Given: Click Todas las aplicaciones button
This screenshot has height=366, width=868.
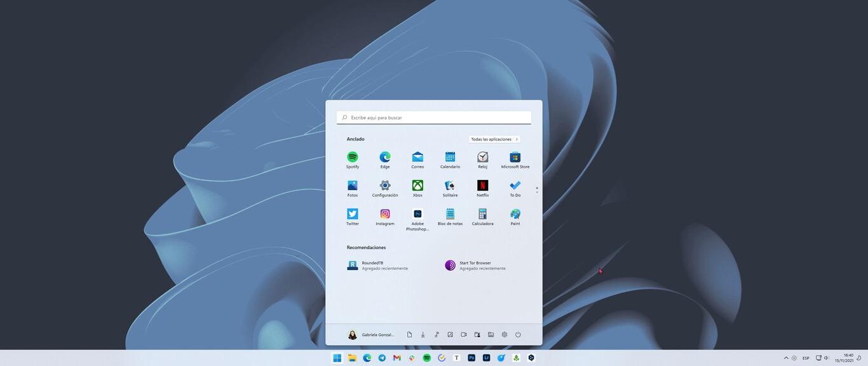Looking at the screenshot, I should tap(495, 139).
